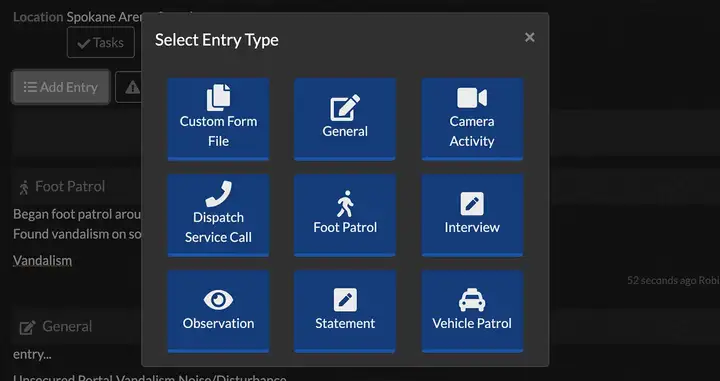Click the General log entry heading
The image size is (720, 381).
[x=67, y=326]
